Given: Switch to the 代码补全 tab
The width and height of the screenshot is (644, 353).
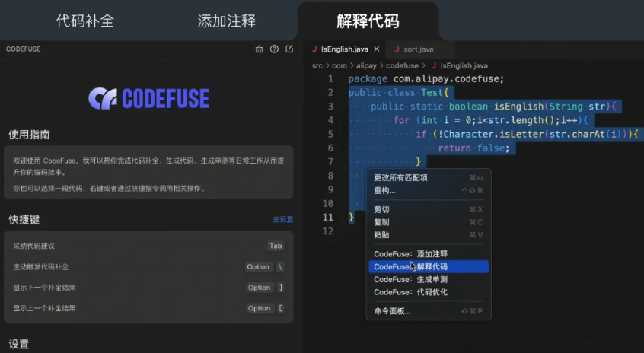Looking at the screenshot, I should (x=85, y=21).
